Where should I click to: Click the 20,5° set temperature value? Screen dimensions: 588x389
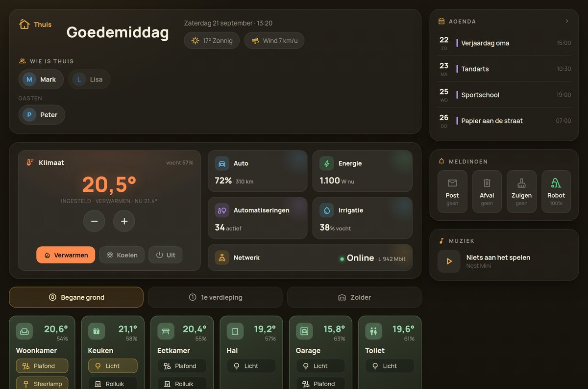pyautogui.click(x=109, y=184)
